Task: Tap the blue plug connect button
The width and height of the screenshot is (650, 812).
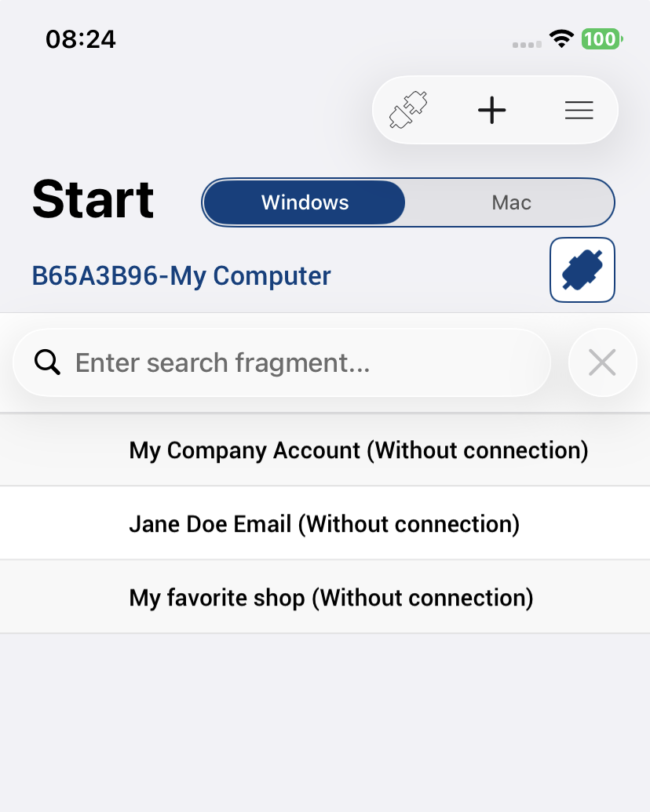Action: pyautogui.click(x=582, y=270)
